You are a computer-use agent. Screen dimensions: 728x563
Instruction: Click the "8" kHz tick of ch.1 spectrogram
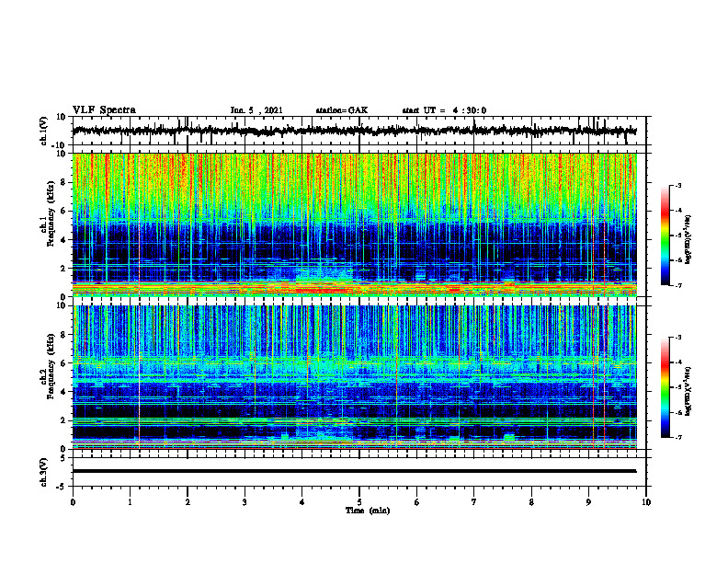pos(64,182)
